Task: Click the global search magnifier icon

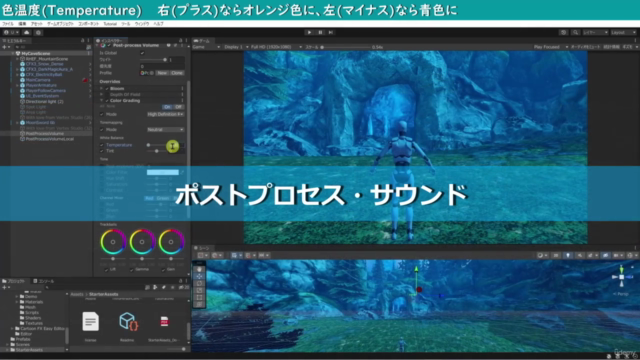Action: click(575, 32)
